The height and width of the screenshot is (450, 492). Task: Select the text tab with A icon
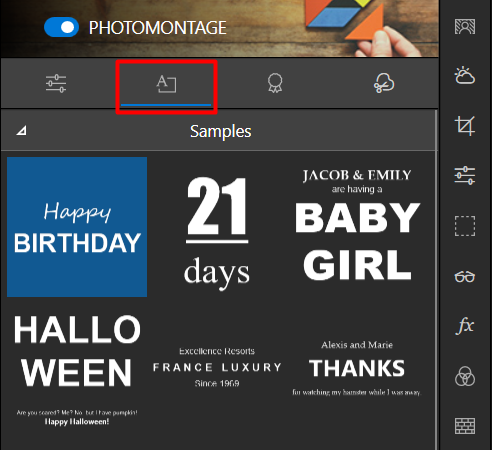[x=166, y=84]
